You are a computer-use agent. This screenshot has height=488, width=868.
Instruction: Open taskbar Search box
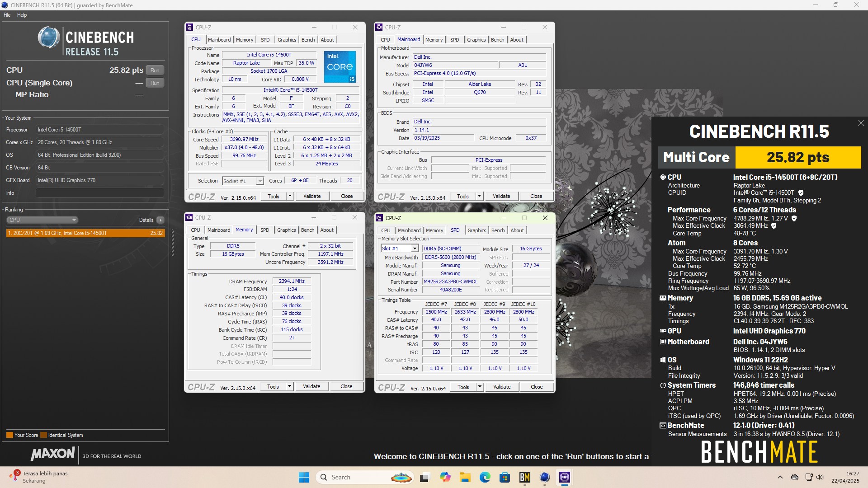[x=365, y=477]
